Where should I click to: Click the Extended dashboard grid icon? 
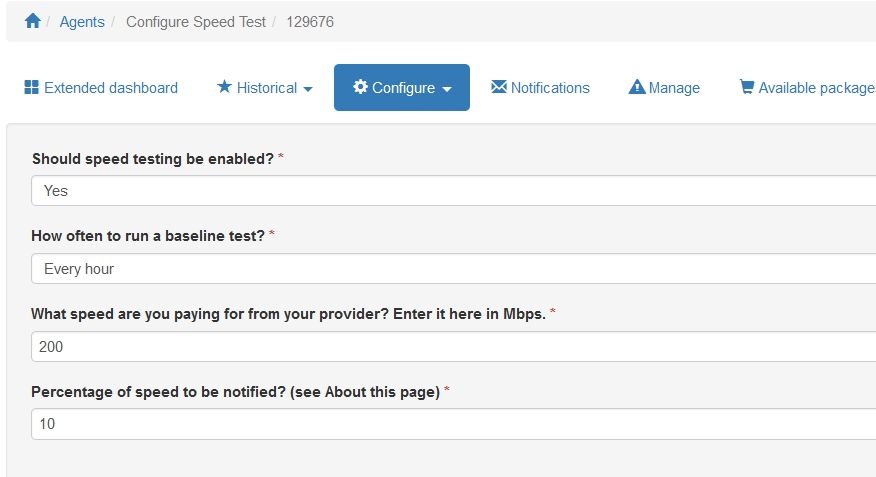[31, 87]
